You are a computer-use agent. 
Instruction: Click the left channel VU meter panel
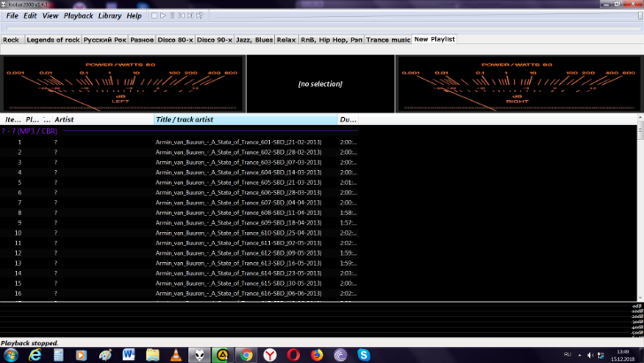click(122, 84)
